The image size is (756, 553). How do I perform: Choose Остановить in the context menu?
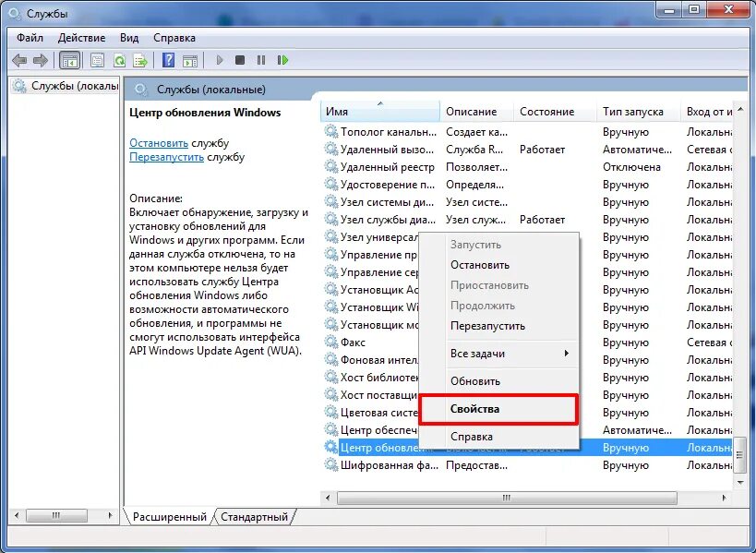(x=499, y=265)
